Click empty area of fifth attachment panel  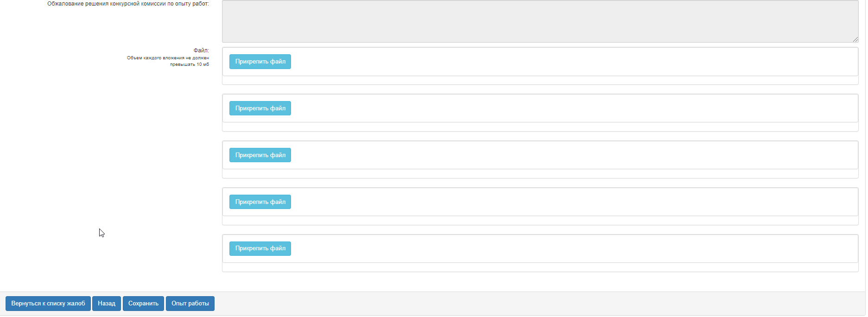point(574,248)
